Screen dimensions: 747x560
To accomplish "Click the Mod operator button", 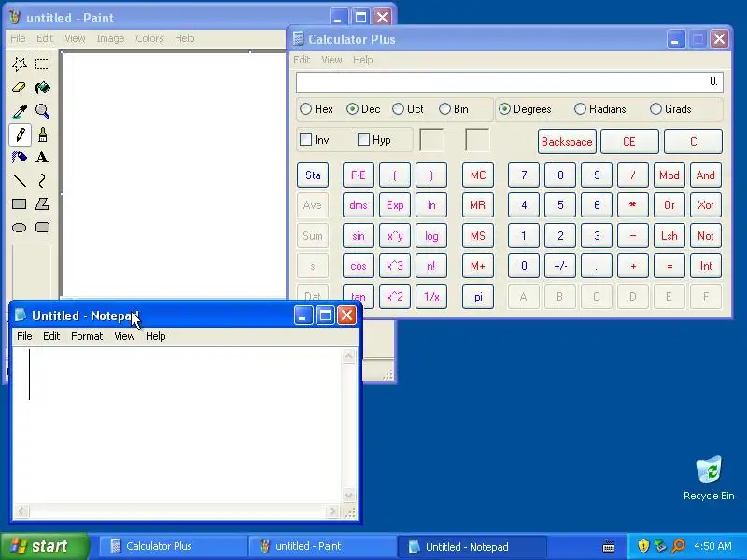I will tap(669, 175).
